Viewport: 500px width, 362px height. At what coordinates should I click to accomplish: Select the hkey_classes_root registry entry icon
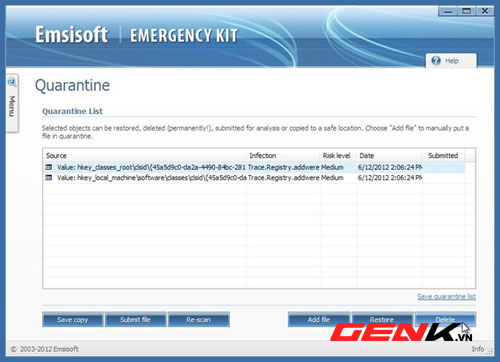tap(49, 167)
